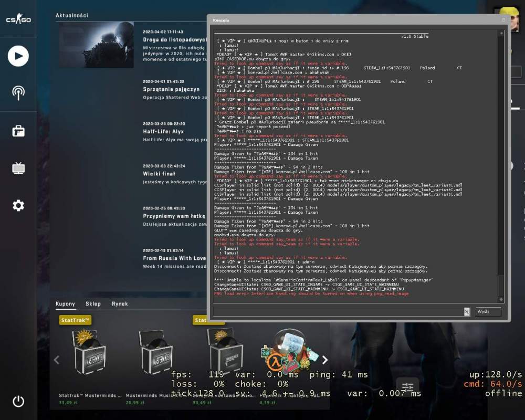Image resolution: width=525 pixels, height=420 pixels.
Task: Click the CS:GO logo icon
Action: [x=18, y=19]
